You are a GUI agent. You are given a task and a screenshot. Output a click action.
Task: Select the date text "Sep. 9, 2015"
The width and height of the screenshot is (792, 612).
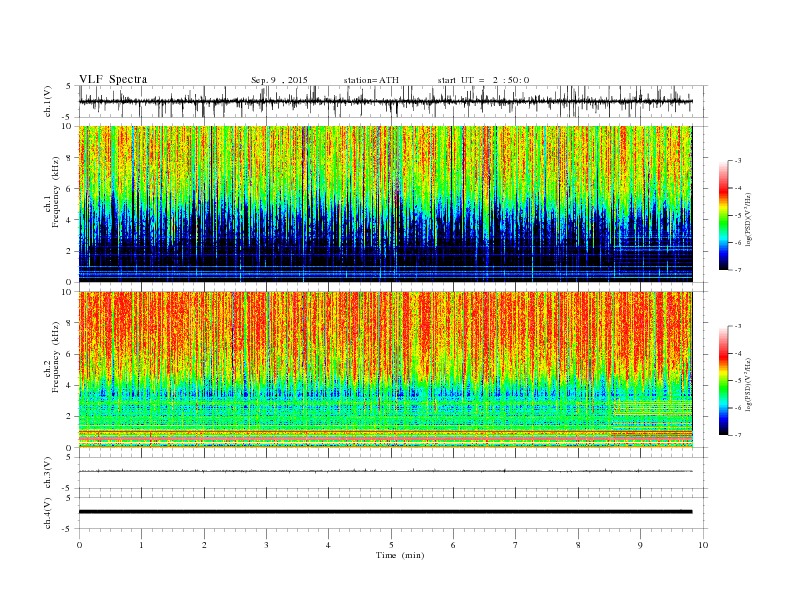point(279,80)
